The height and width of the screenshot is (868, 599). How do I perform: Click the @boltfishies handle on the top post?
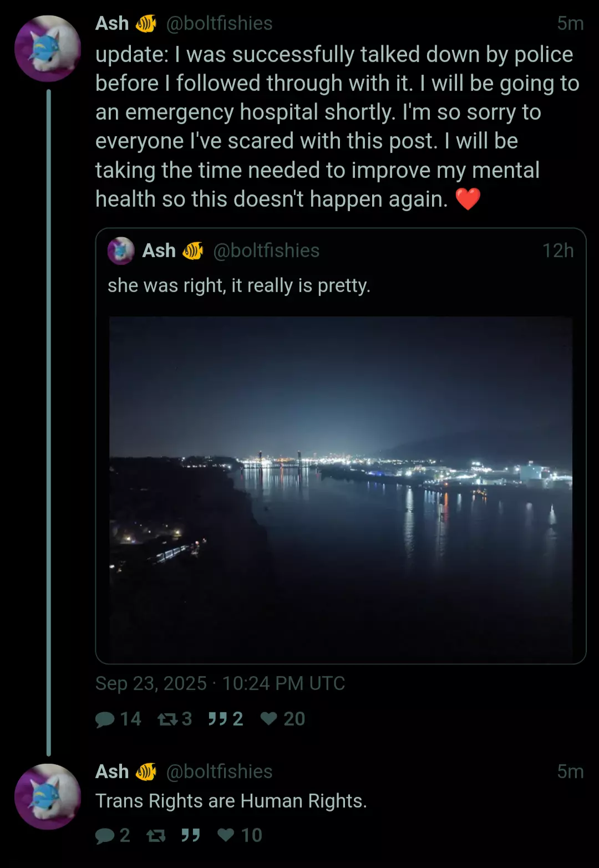(x=219, y=23)
